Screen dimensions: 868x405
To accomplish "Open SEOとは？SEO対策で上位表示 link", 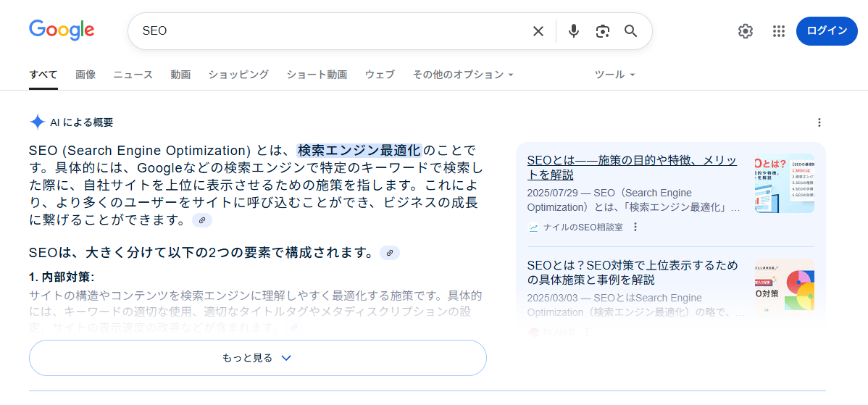I will [633, 272].
